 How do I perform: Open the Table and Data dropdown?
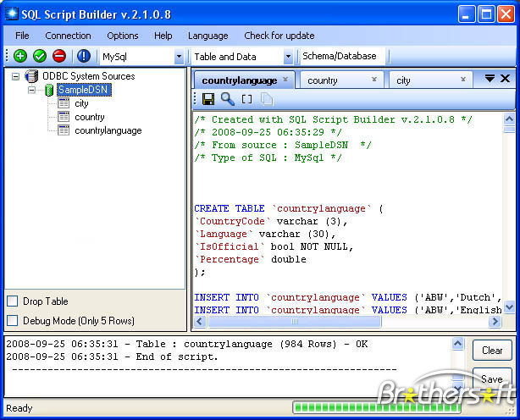click(x=288, y=57)
